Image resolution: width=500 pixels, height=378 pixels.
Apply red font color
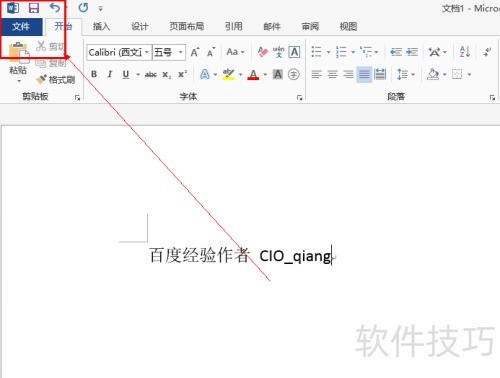click(253, 74)
